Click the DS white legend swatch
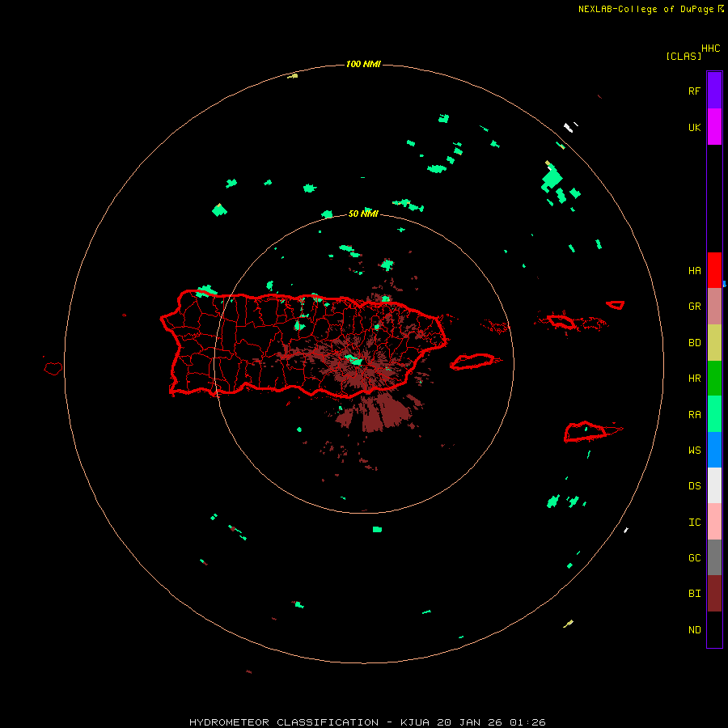This screenshot has width=728, height=728. point(714,485)
